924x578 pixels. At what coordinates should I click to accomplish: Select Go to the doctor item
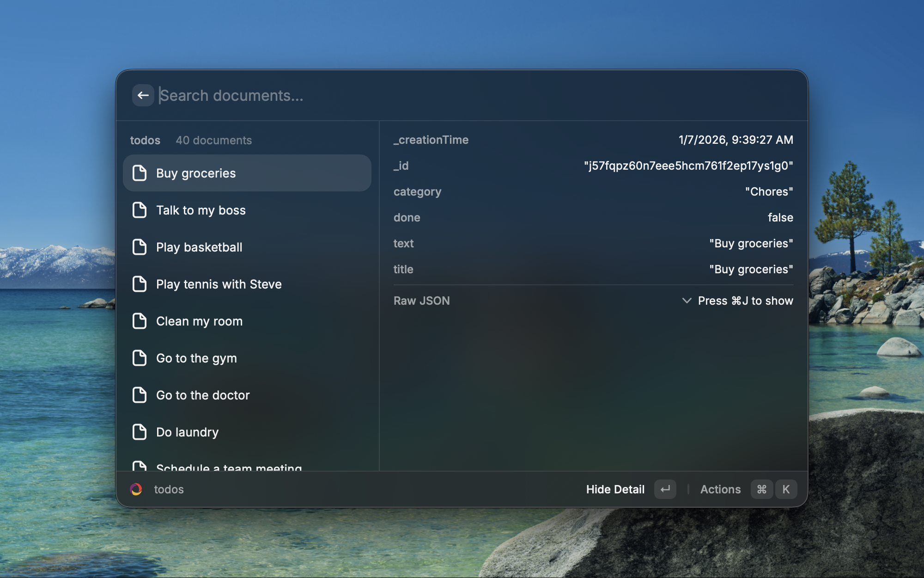tap(203, 395)
